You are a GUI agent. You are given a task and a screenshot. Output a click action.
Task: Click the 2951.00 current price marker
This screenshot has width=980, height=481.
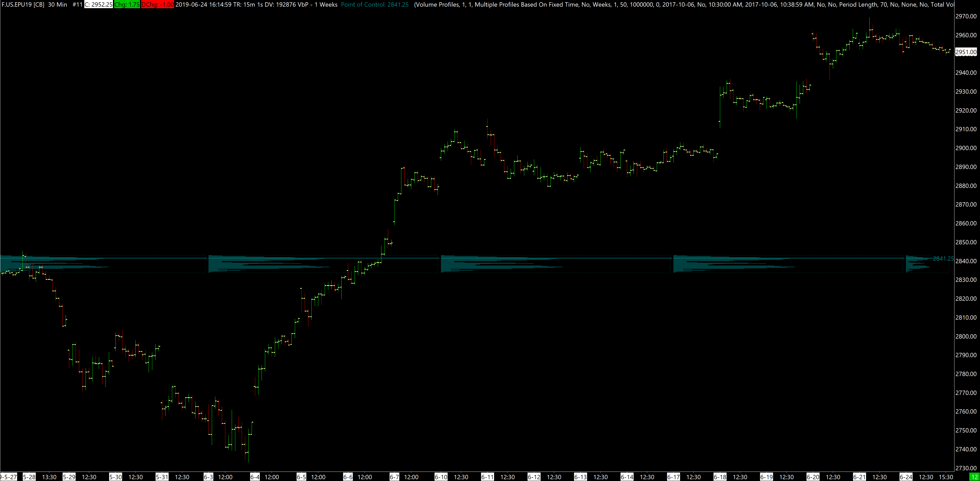point(965,52)
